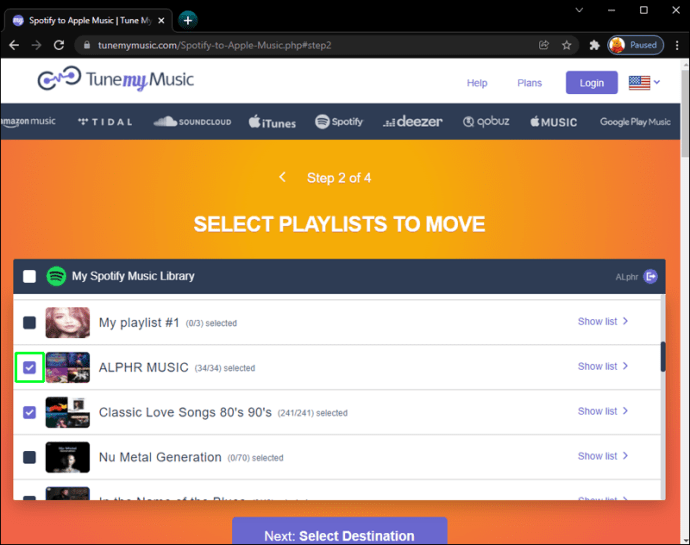Log out of ALphr Spotify account

click(x=650, y=276)
